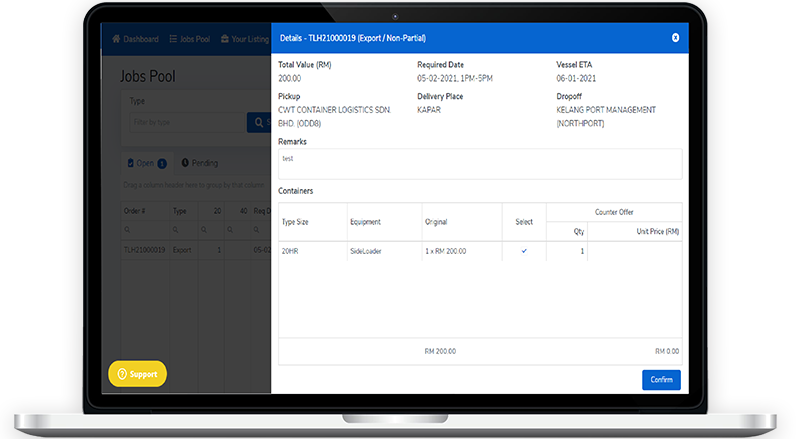Close the Details dialog with X icon
800x439 pixels.
pos(675,37)
